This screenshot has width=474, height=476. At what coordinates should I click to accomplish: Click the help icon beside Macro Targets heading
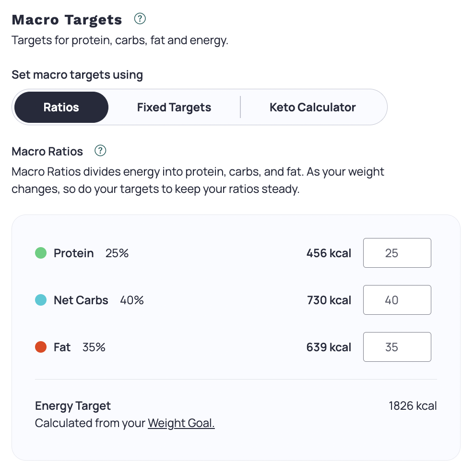[x=140, y=19]
